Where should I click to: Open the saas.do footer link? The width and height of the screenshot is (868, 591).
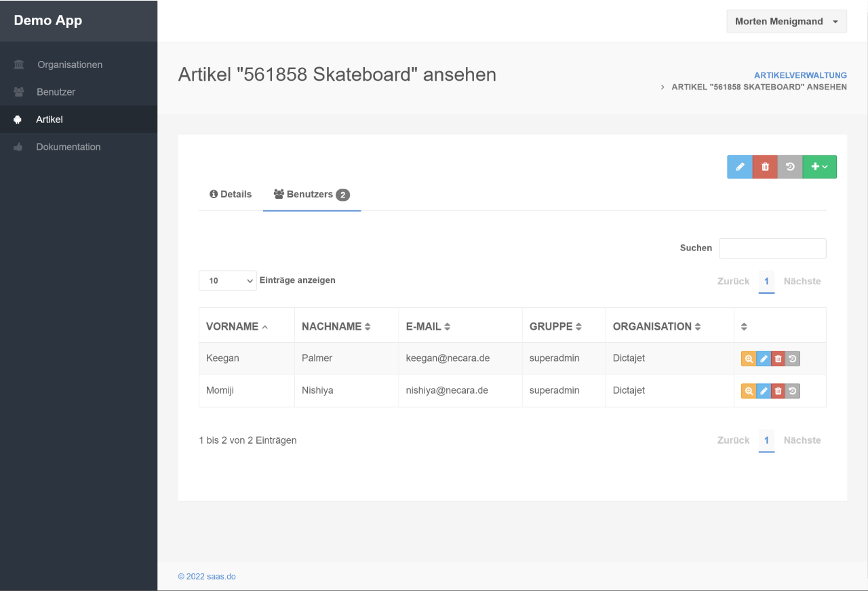tap(207, 577)
